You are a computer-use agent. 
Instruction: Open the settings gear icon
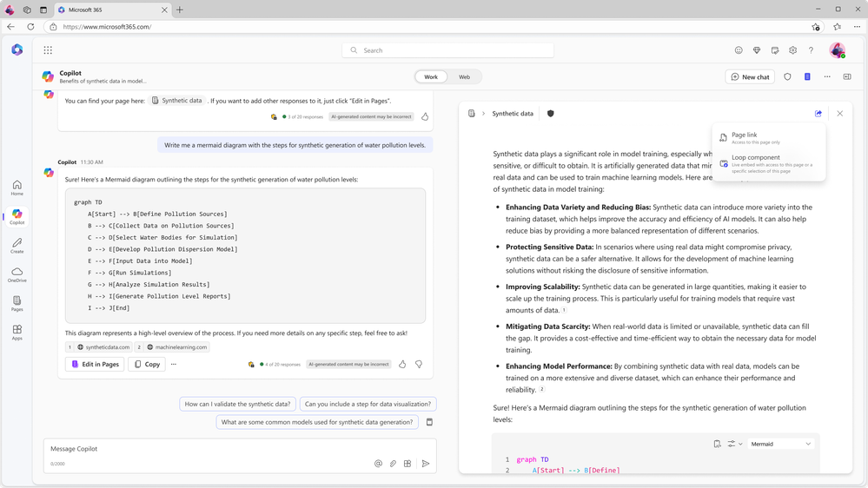point(792,50)
